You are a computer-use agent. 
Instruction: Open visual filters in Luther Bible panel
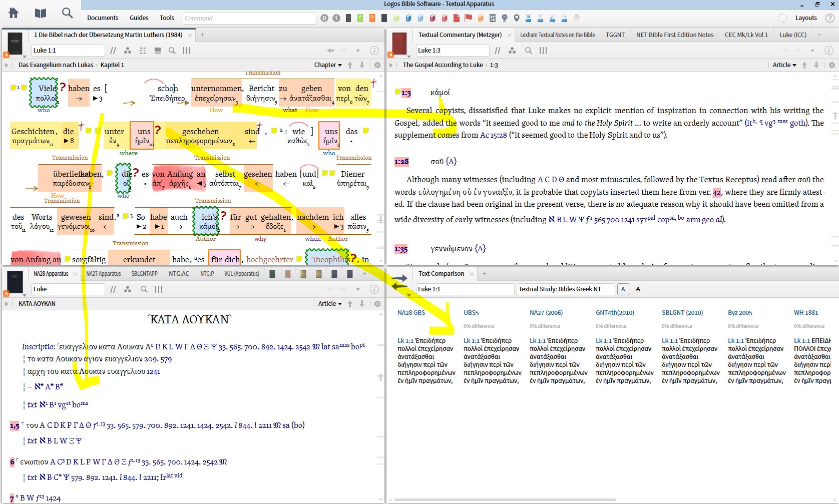pyautogui.click(x=128, y=51)
